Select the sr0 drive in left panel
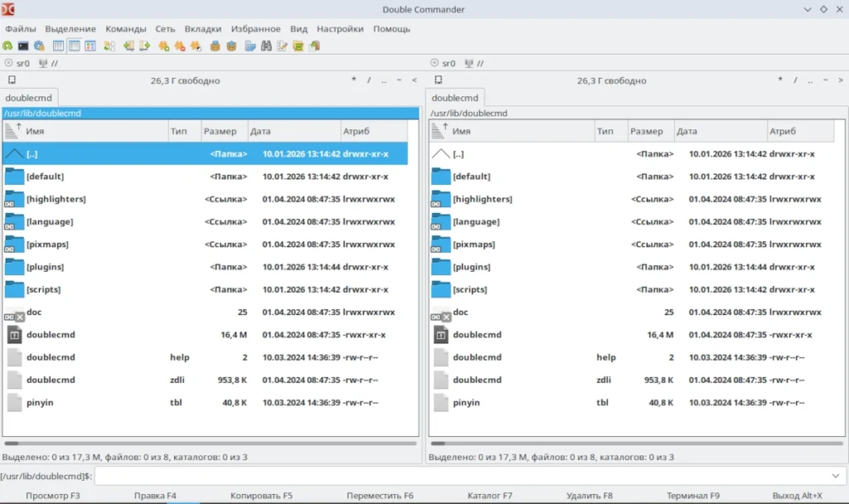 [x=17, y=63]
